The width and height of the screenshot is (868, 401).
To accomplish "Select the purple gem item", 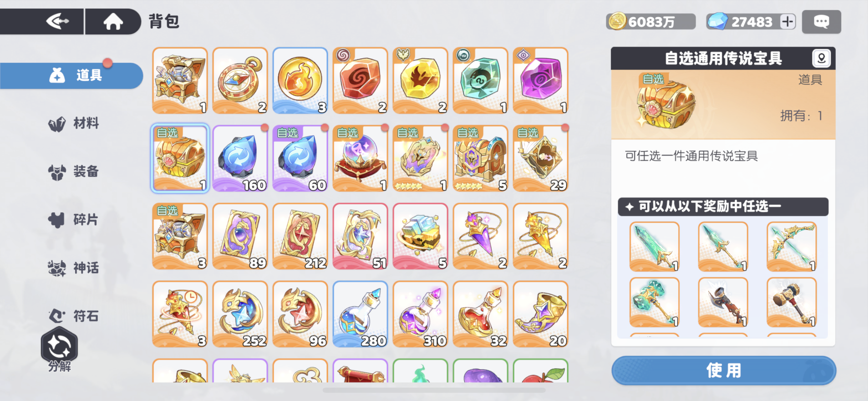I will pyautogui.click(x=541, y=81).
